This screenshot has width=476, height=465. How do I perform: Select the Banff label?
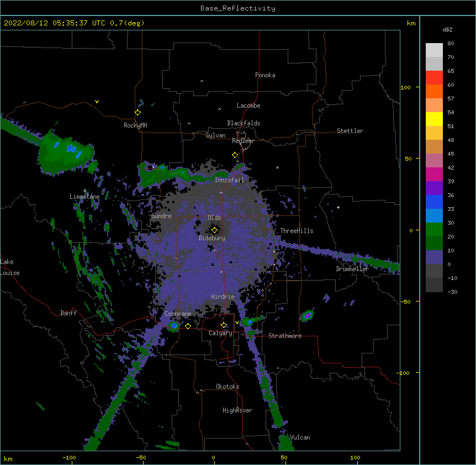click(68, 313)
